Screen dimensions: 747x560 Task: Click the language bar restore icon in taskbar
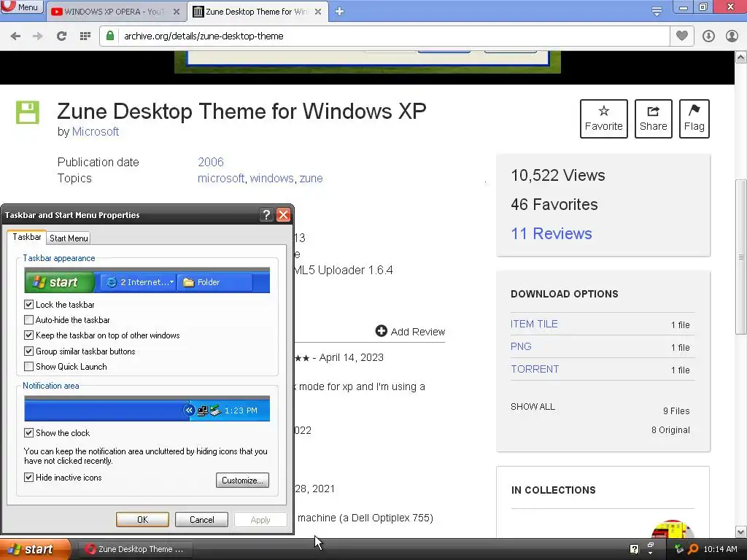tap(651, 544)
